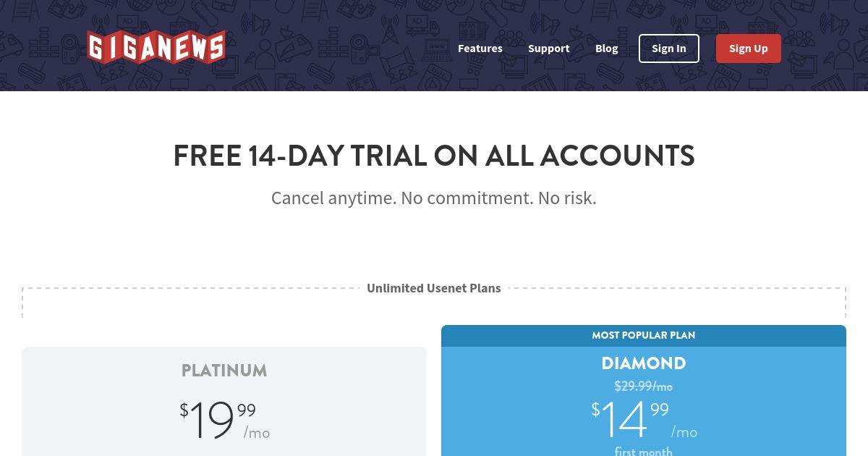Click the $14.99 Diamond price
This screenshot has height=456, width=868.
[x=629, y=421]
